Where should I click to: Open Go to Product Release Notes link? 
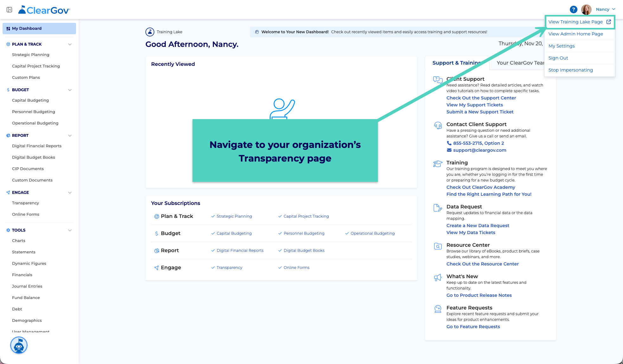click(479, 295)
